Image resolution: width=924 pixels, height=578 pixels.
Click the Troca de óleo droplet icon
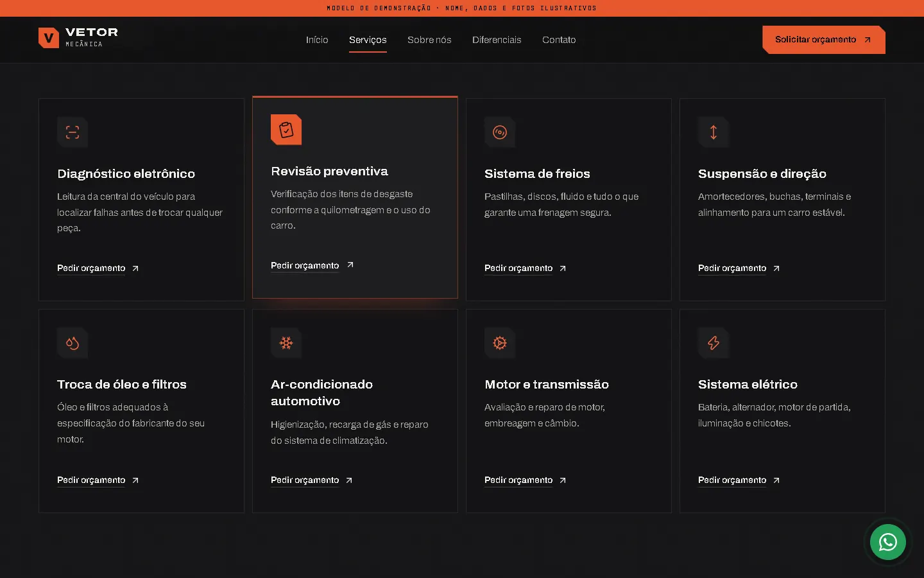tap(73, 343)
